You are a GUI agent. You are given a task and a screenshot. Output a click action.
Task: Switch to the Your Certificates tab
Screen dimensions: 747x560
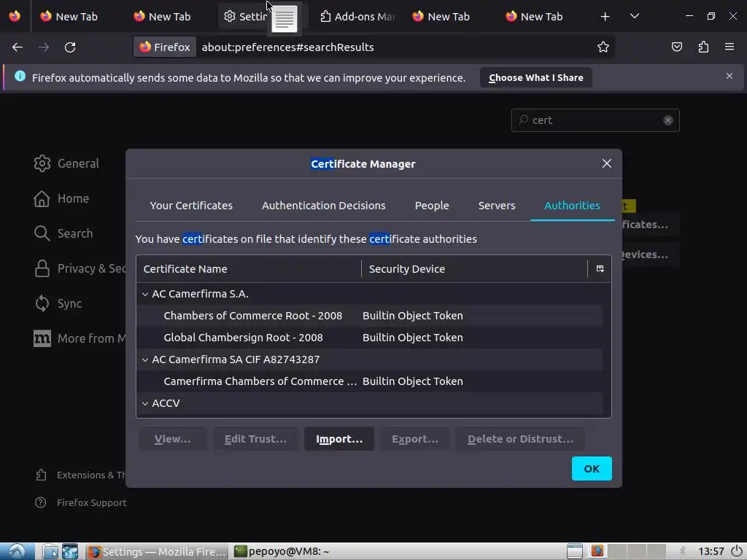click(191, 205)
